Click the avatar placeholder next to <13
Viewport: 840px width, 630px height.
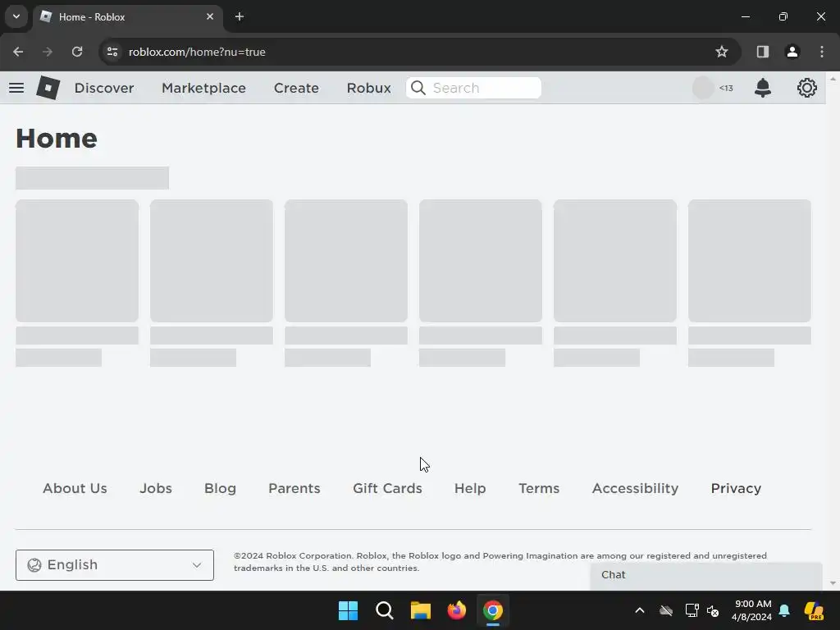tap(703, 88)
